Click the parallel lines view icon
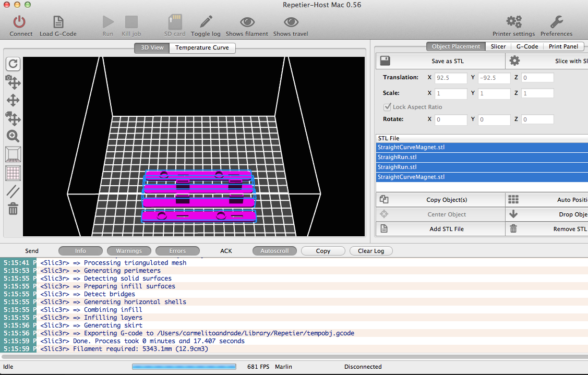The image size is (588, 375). (x=13, y=191)
